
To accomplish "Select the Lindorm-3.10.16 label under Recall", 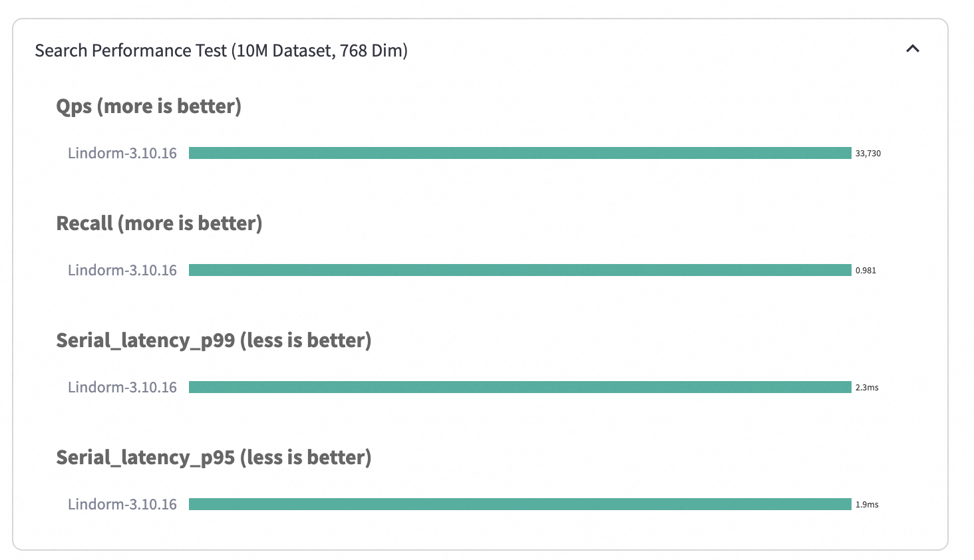I will pos(122,270).
